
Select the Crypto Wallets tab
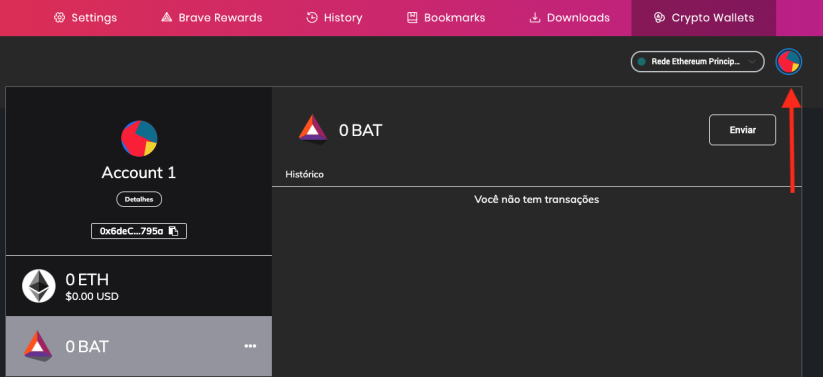coord(703,18)
